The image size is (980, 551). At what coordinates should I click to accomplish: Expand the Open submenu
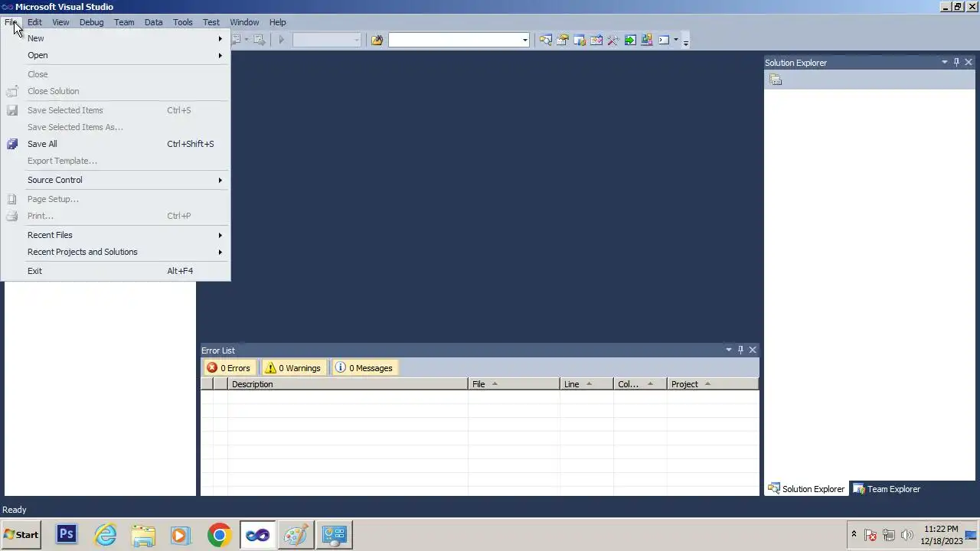pyautogui.click(x=115, y=55)
